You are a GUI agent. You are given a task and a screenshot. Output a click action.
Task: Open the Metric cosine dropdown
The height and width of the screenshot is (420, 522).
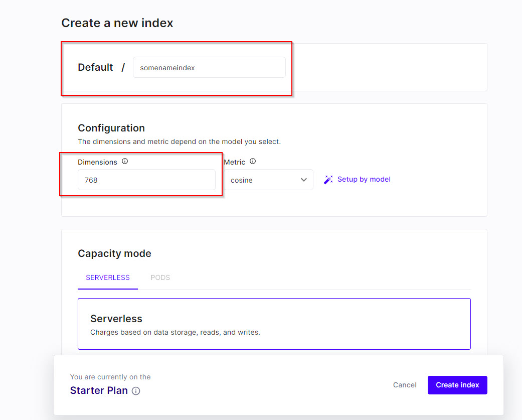coord(268,180)
